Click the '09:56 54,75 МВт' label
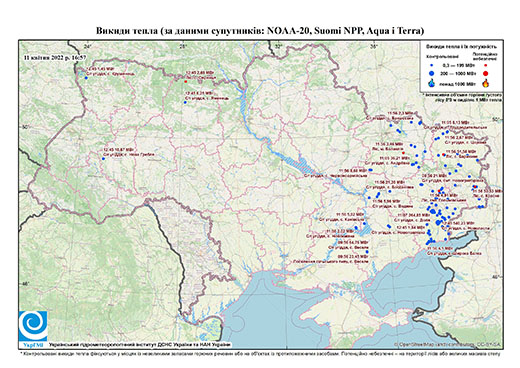520x368 pixels. pos(353,242)
